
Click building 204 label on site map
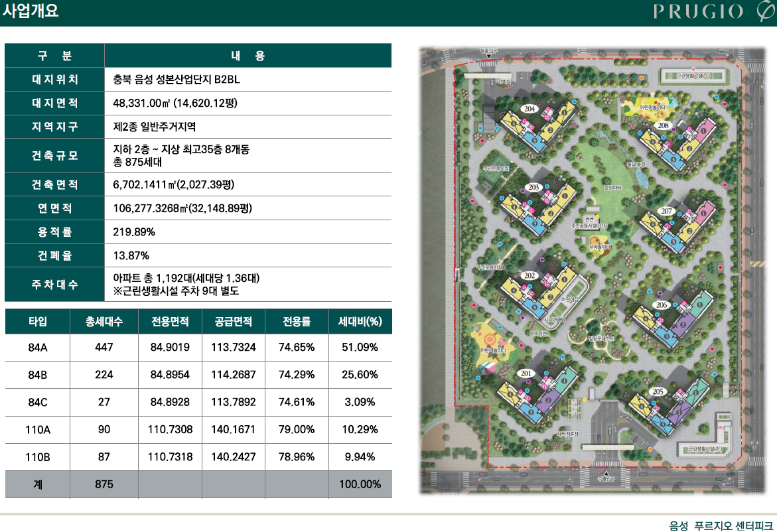click(x=530, y=109)
